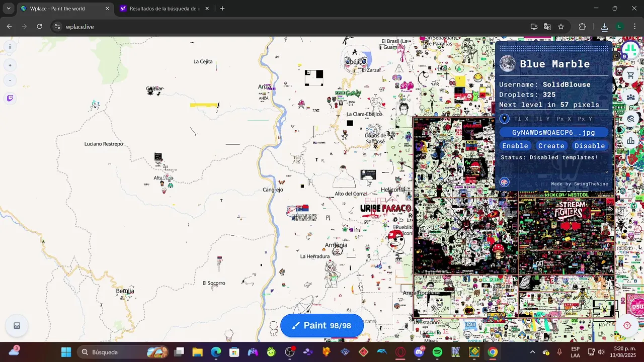Click the Cangrejo map label
The height and width of the screenshot is (362, 644).
click(x=273, y=190)
